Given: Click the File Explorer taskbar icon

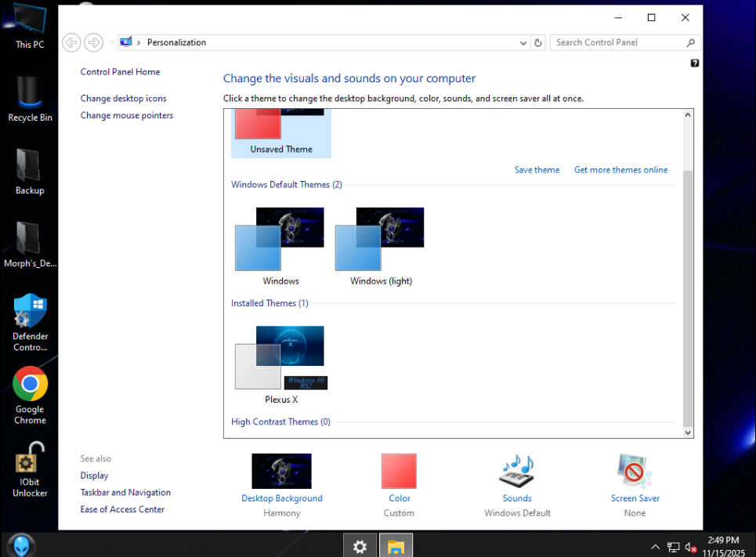Looking at the screenshot, I should (x=396, y=546).
